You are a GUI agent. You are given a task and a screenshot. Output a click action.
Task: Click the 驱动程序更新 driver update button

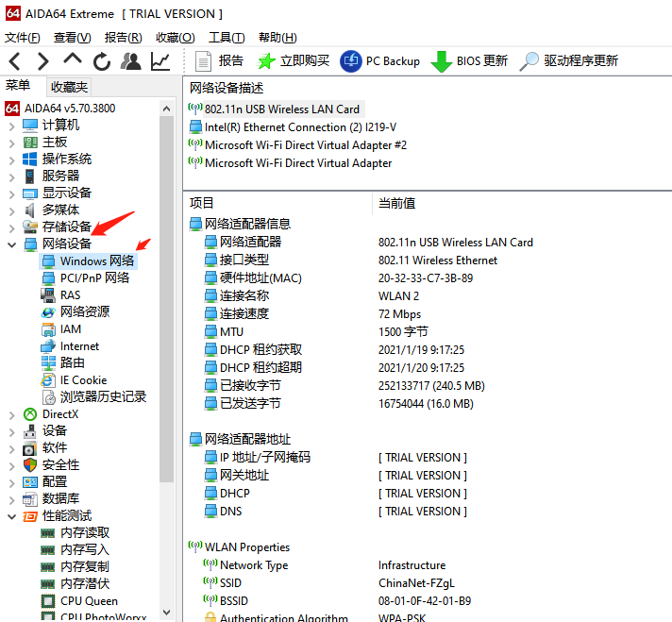(569, 60)
